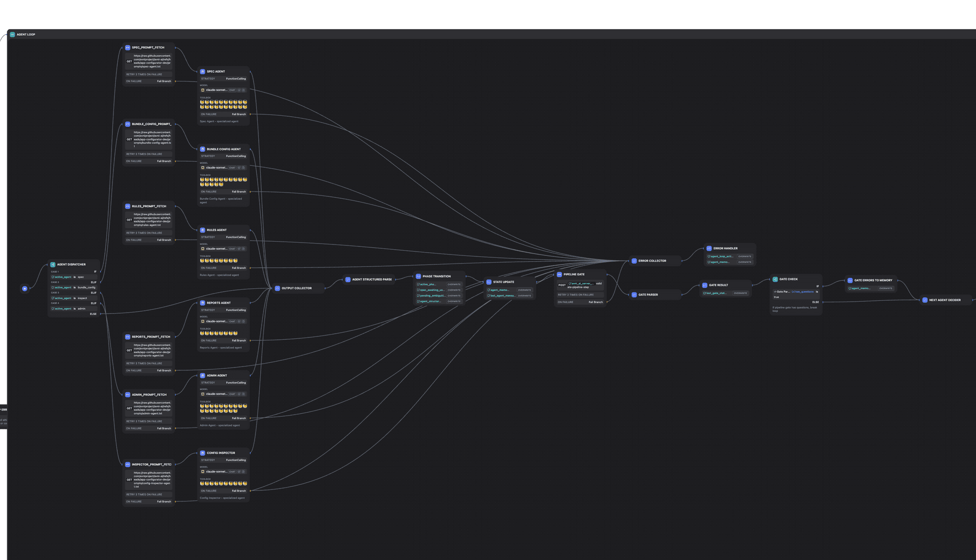Toggle OVERWRITE on active_phase in Phase Transition

[x=453, y=284]
